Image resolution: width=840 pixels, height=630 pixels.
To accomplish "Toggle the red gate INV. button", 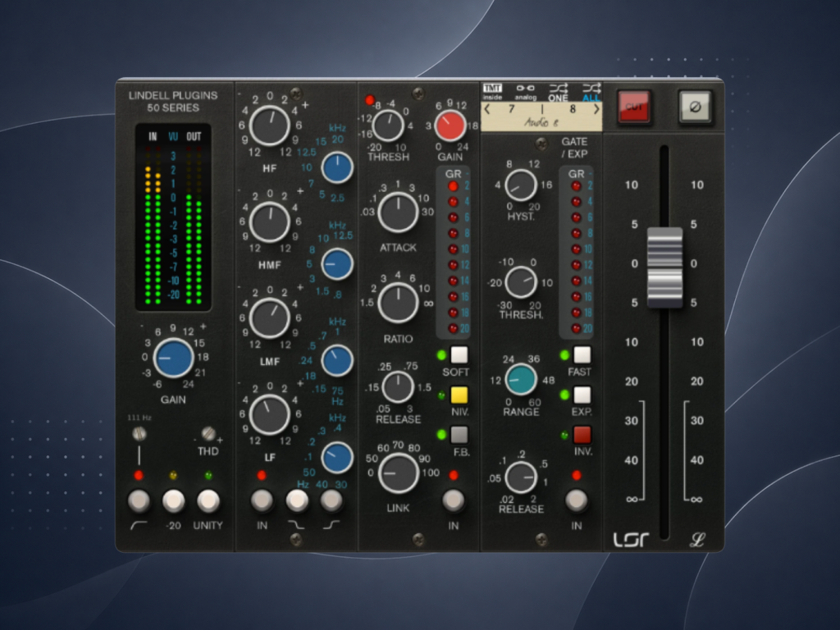I will click(x=582, y=435).
